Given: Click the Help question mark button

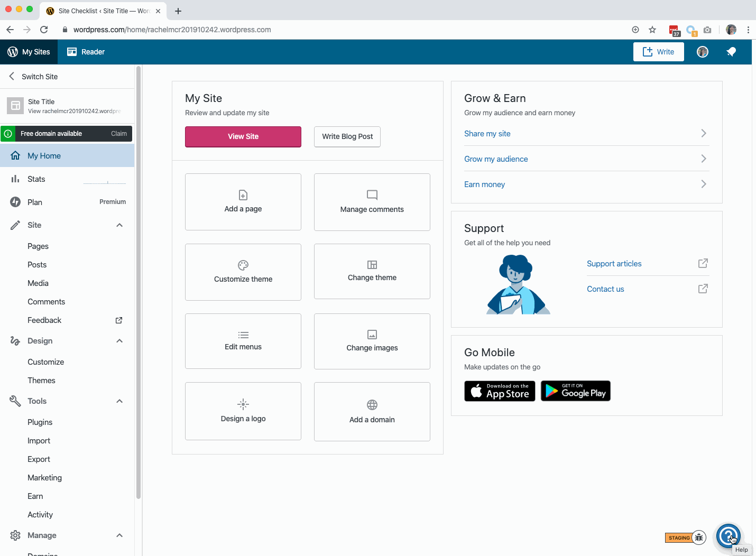Looking at the screenshot, I should pos(729,536).
